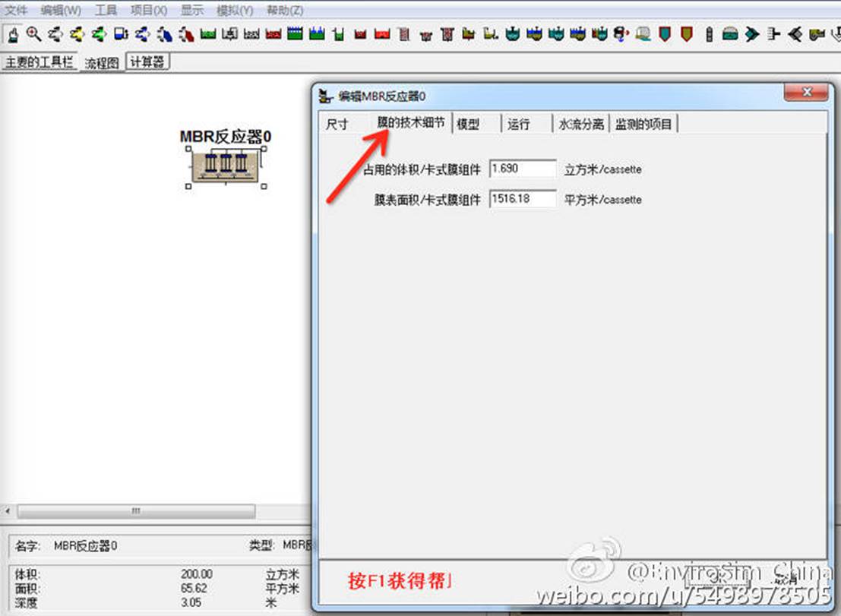
Task: Switch to the 尺寸 tab
Action: click(x=337, y=124)
